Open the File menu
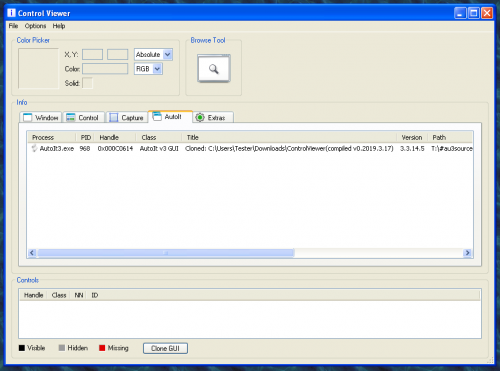 coord(13,26)
